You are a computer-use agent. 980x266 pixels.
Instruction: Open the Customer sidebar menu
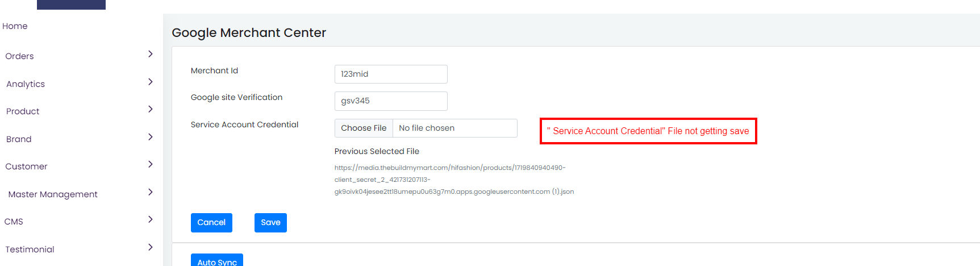[26, 167]
